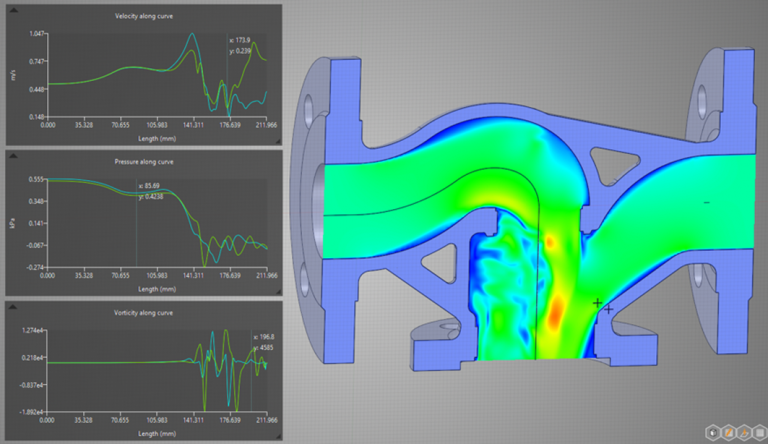Viewport: 768px width, 444px height.
Task: Collapse the Vorticity along curve panel
Action: (14, 307)
